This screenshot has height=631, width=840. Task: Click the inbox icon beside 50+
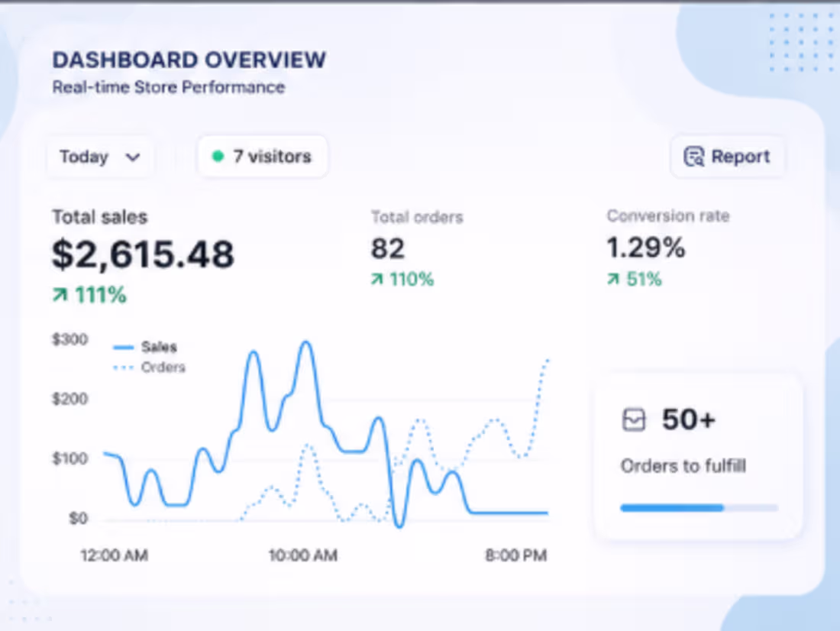pyautogui.click(x=634, y=419)
